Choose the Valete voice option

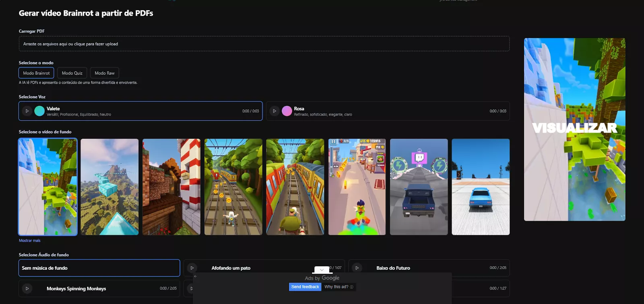tap(140, 111)
